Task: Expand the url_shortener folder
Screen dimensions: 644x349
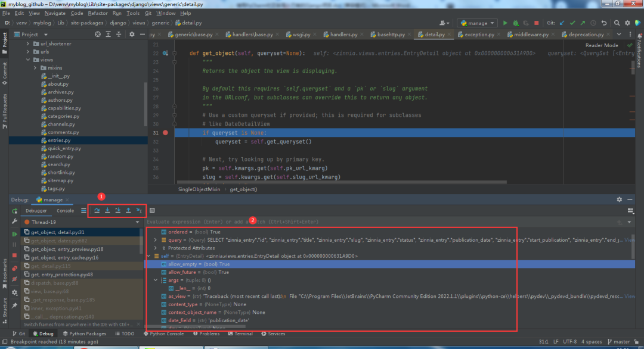Action: pyautogui.click(x=28, y=43)
